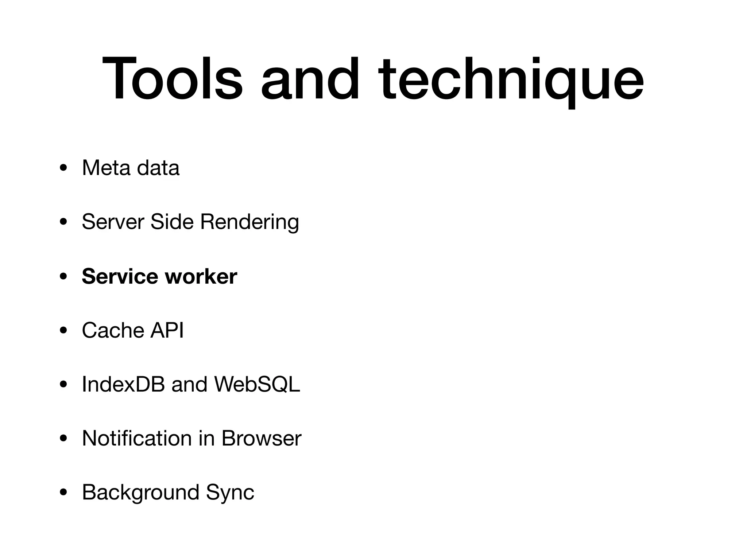Screen dimensions: 747x560
Task: Select the 'Meta data' bullet text
Action: pos(131,168)
